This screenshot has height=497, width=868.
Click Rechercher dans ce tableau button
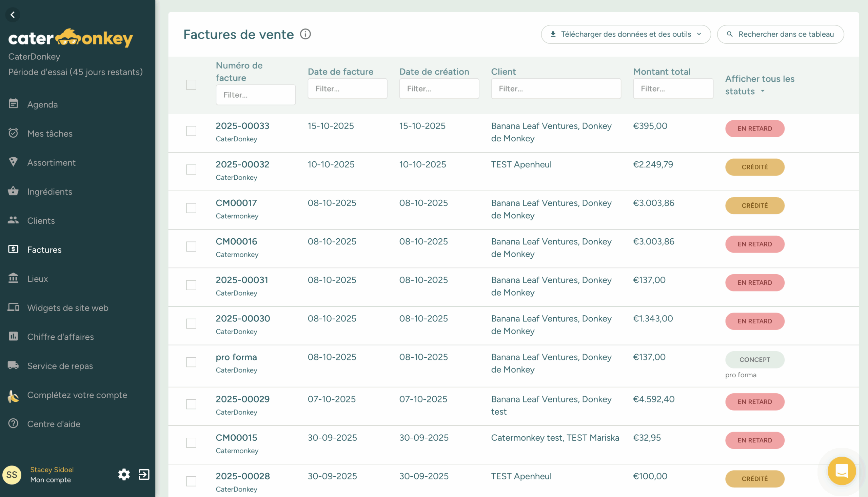pyautogui.click(x=780, y=34)
